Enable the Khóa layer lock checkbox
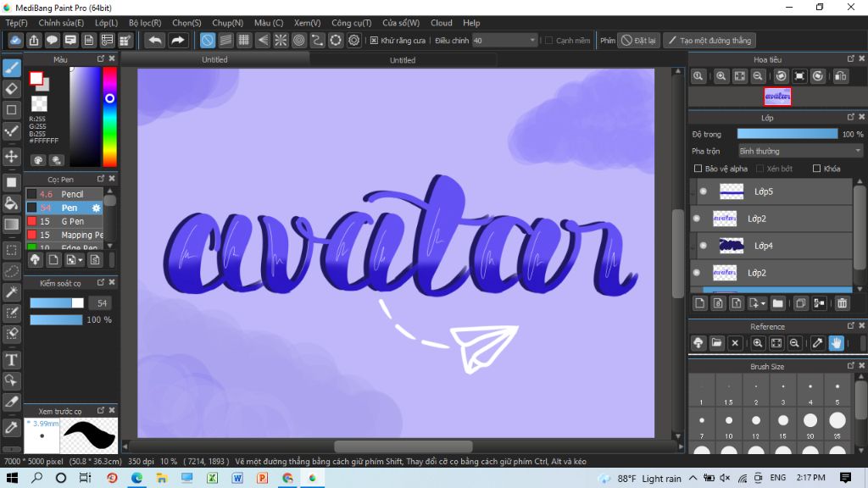This screenshot has width=868, height=488. [x=816, y=169]
